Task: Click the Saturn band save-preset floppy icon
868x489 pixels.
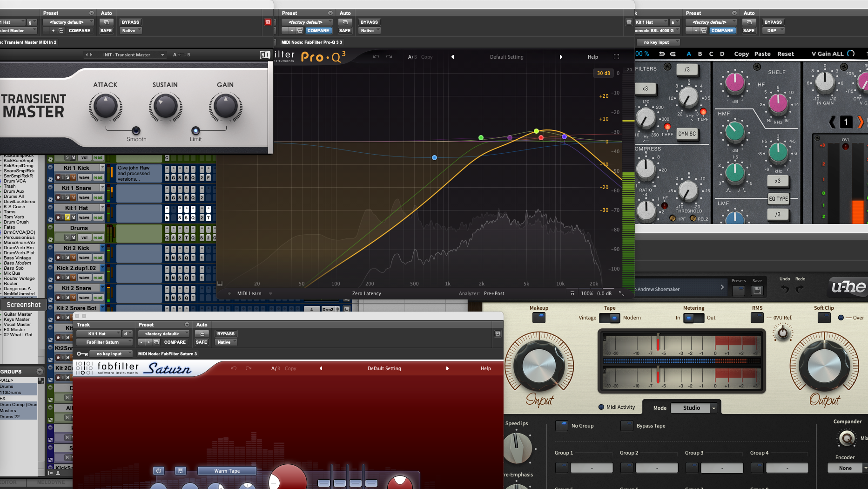Action: [x=181, y=471]
